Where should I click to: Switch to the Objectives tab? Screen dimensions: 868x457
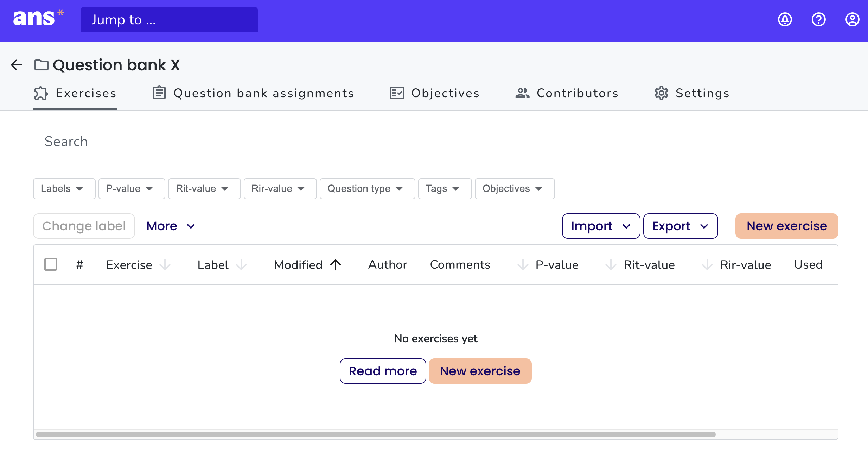pos(435,93)
